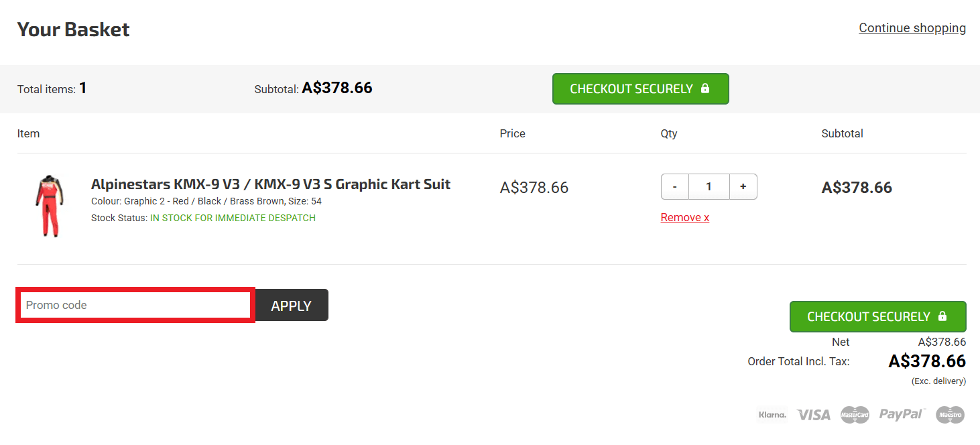The image size is (980, 445).
Task: Click top Checkout Securely button
Action: coord(640,88)
